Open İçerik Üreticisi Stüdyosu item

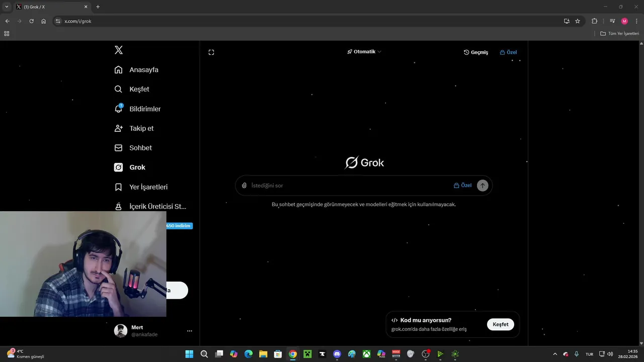[150, 206]
